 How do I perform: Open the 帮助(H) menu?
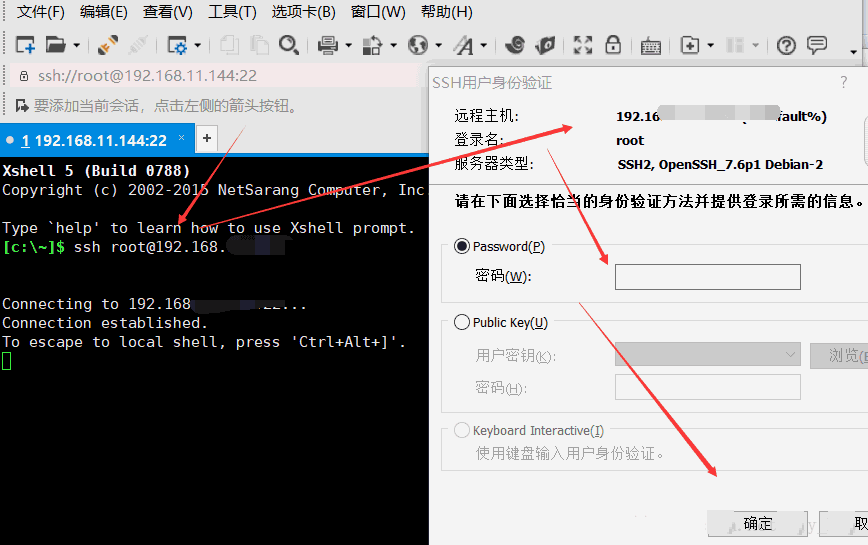click(x=446, y=12)
